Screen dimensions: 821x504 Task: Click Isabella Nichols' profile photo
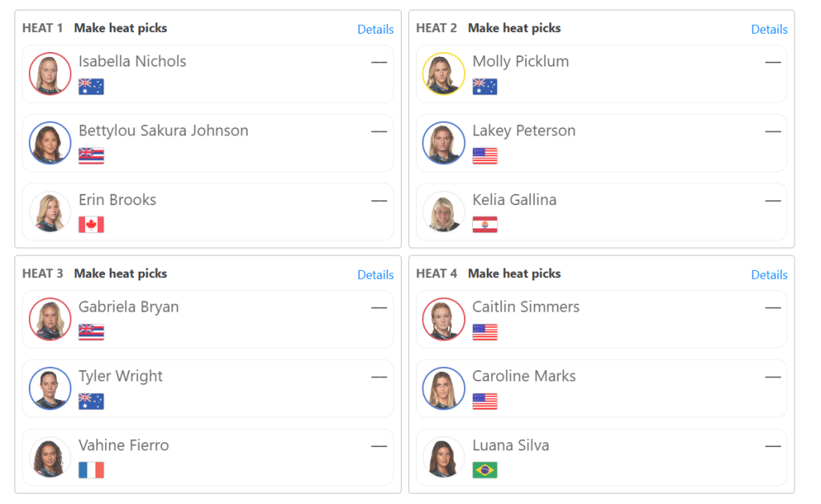point(50,74)
